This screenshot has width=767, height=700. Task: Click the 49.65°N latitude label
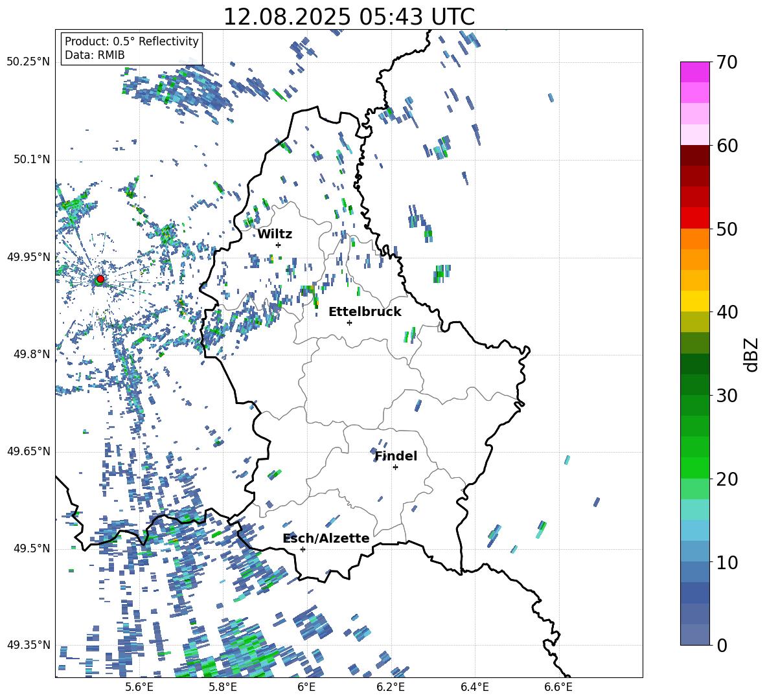click(x=29, y=451)
